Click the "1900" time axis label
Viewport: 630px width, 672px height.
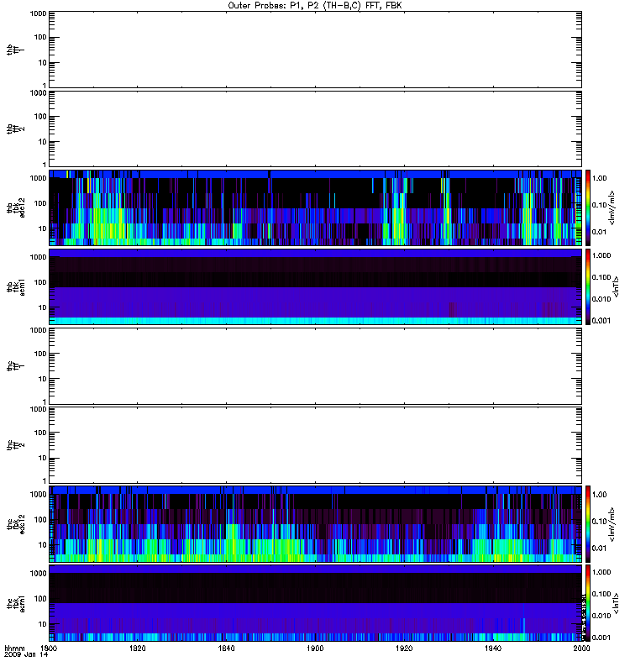pyautogui.click(x=315, y=648)
